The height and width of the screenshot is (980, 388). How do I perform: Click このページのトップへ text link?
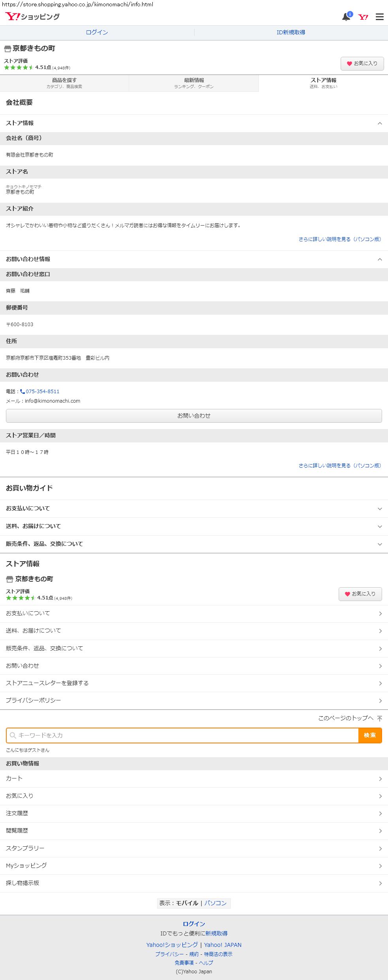pos(346,718)
